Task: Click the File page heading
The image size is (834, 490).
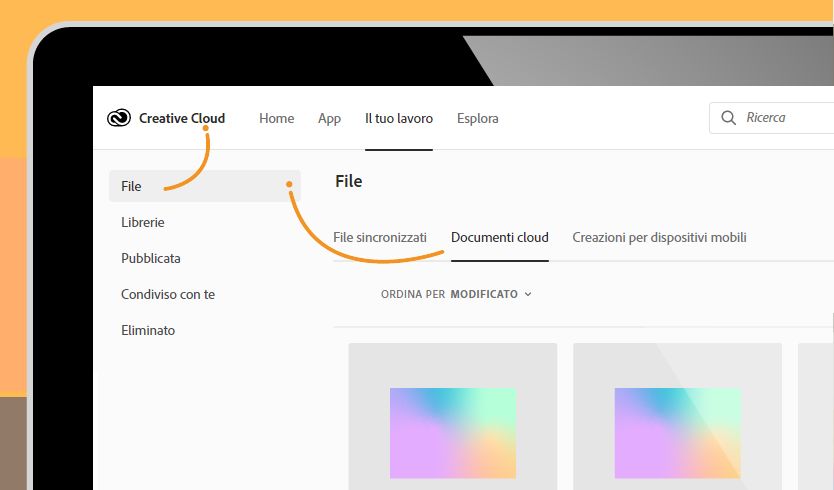Action: click(349, 181)
